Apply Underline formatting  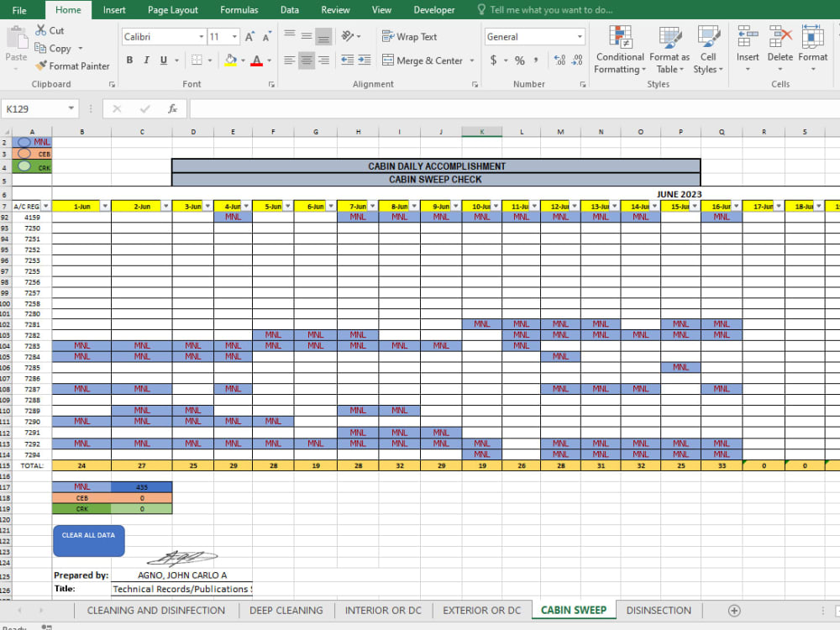[x=164, y=60]
